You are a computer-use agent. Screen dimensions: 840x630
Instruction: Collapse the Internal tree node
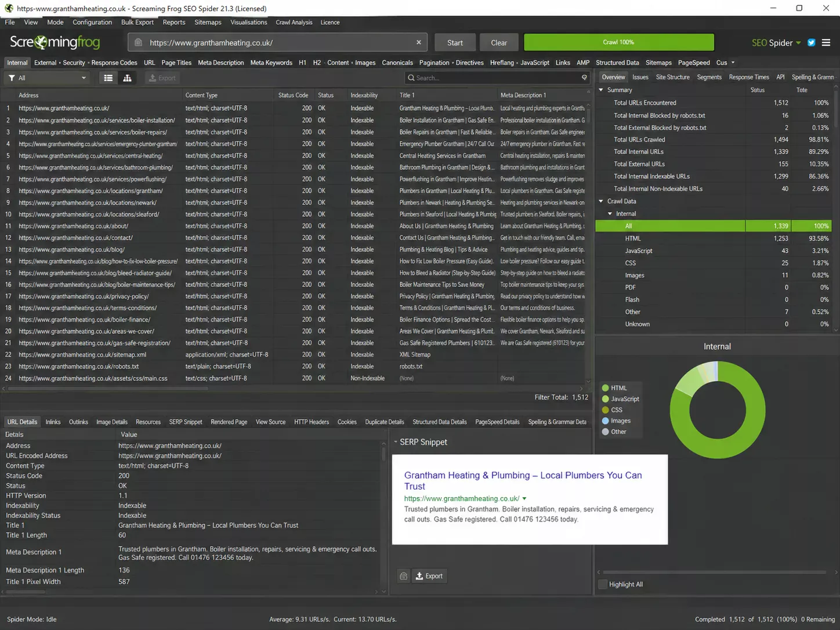pos(610,213)
